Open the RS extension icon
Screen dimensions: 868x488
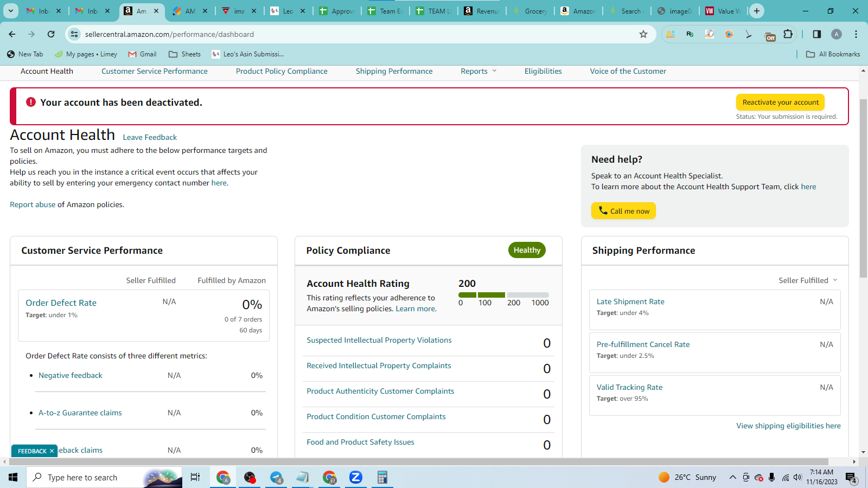coord(690,34)
